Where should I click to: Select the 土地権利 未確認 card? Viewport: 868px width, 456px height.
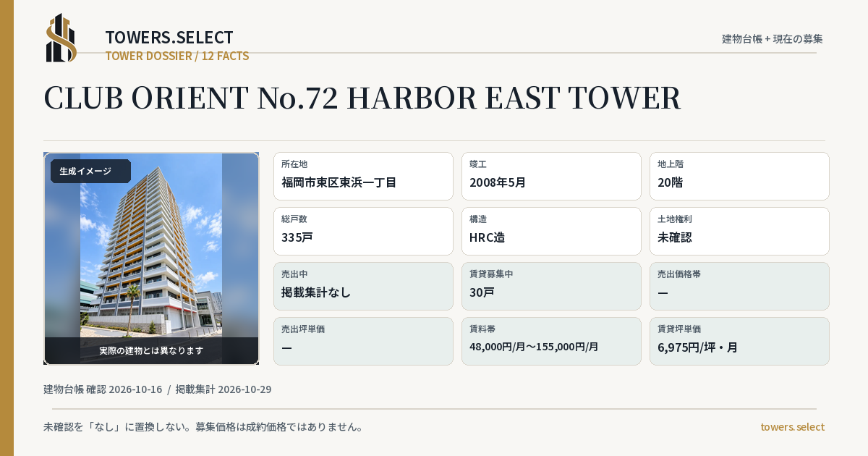tap(739, 231)
